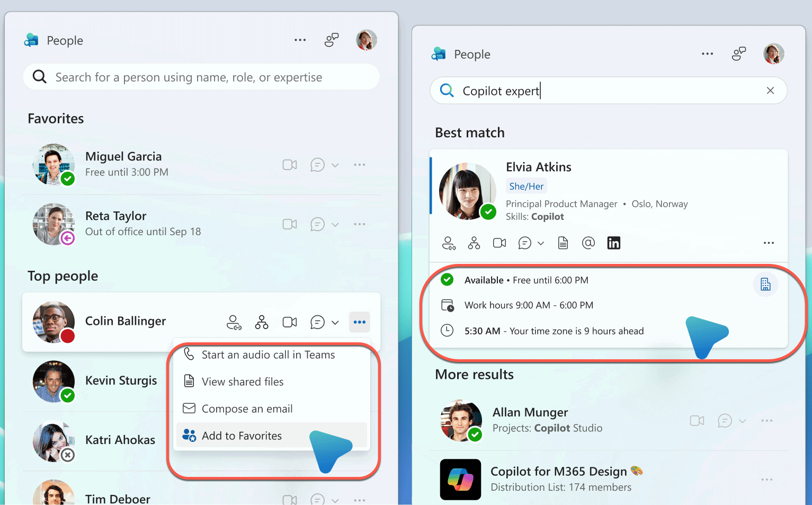
Task: Open Elvia Atkins' document files icon
Action: [563, 243]
